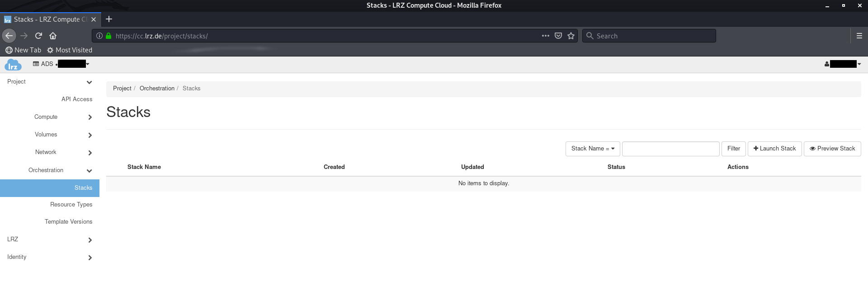Image resolution: width=868 pixels, height=286 pixels.
Task: Reload the page with the refresh icon
Action: tap(38, 36)
